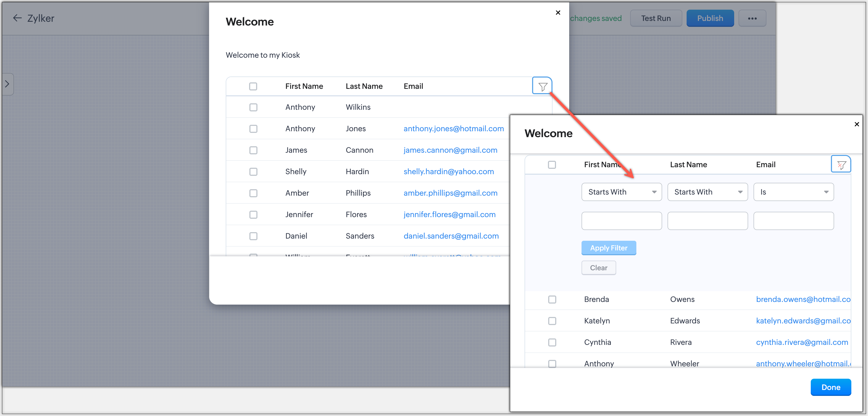Viewport: 868px width, 416px height.
Task: Check the box for Anthony Wilkins
Action: coord(253,107)
